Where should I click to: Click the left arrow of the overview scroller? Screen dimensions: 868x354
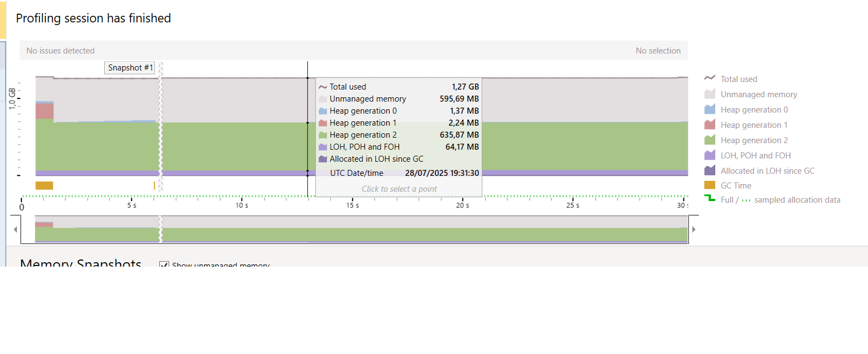(15, 229)
